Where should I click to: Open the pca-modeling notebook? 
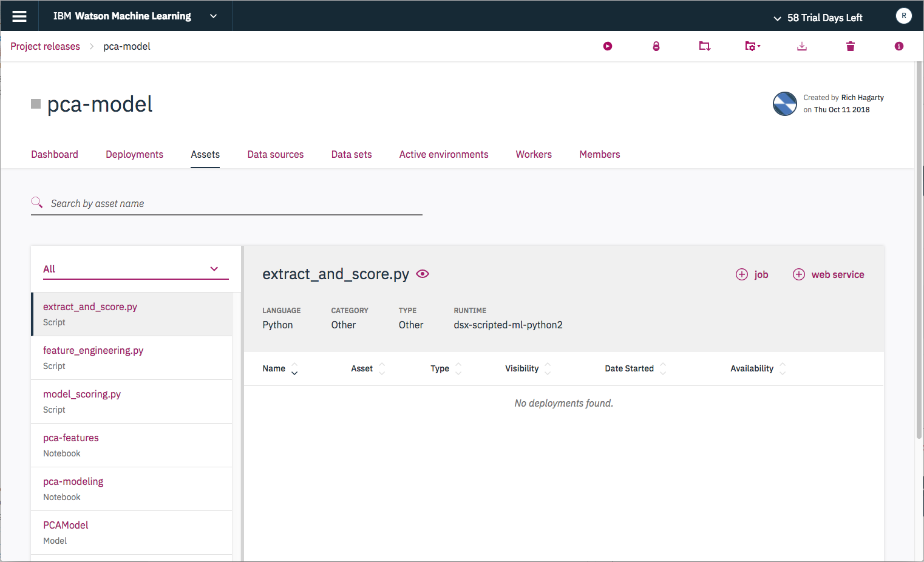coord(132,489)
